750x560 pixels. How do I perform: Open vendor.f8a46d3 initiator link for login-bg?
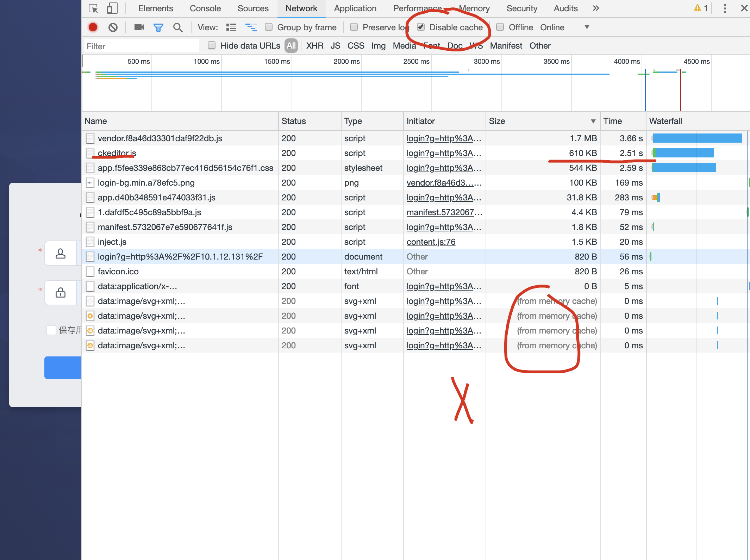pos(444,183)
